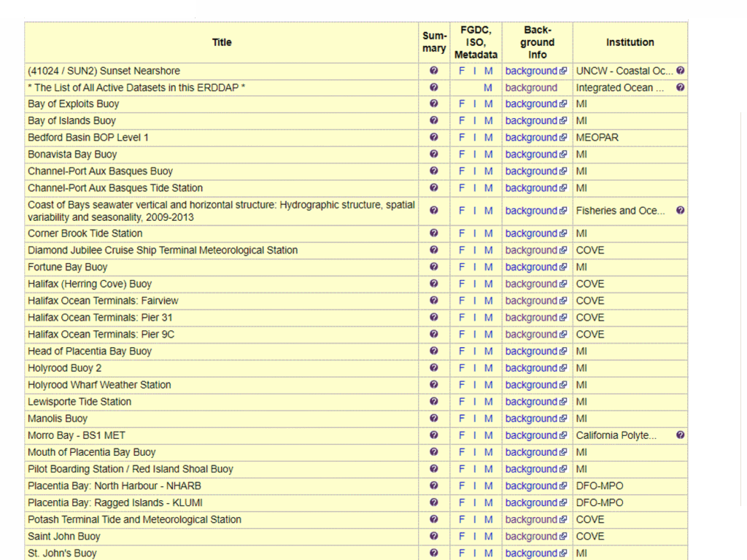This screenshot has width=747, height=560.
Task: Open background link for Bay of Exploits Buoy
Action: click(531, 104)
